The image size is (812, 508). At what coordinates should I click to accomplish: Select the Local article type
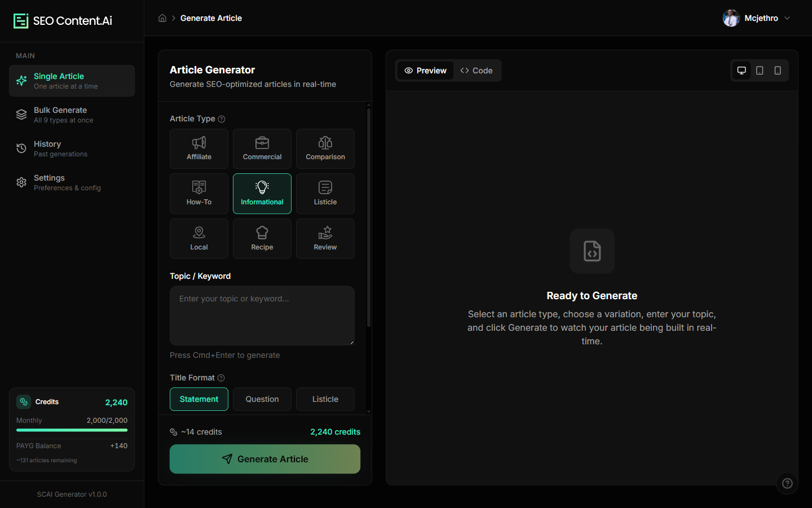point(199,239)
